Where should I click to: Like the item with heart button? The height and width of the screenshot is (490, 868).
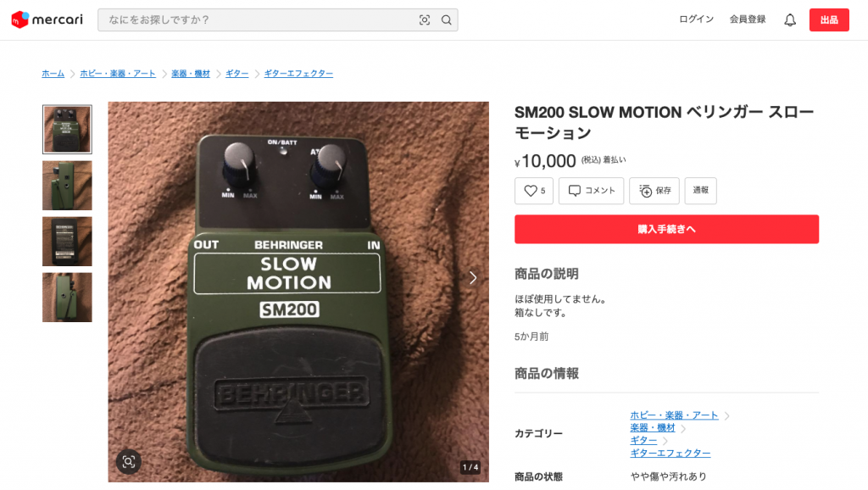tap(534, 191)
